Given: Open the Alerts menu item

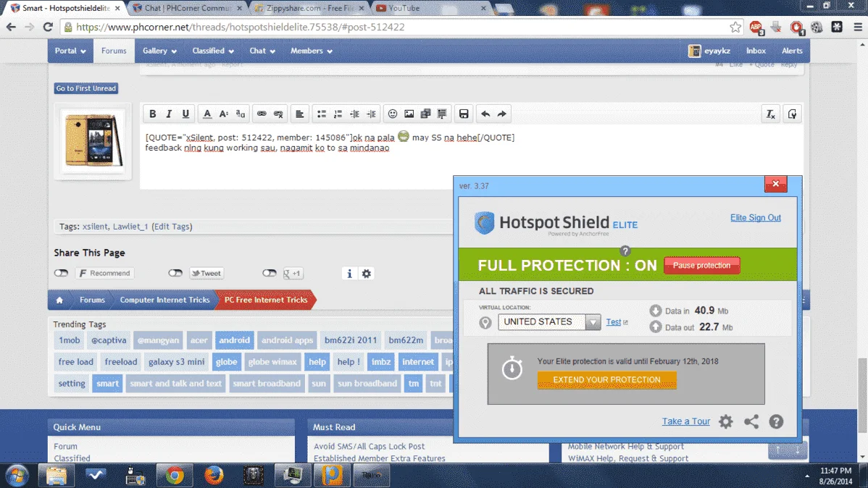Looking at the screenshot, I should tap(792, 51).
